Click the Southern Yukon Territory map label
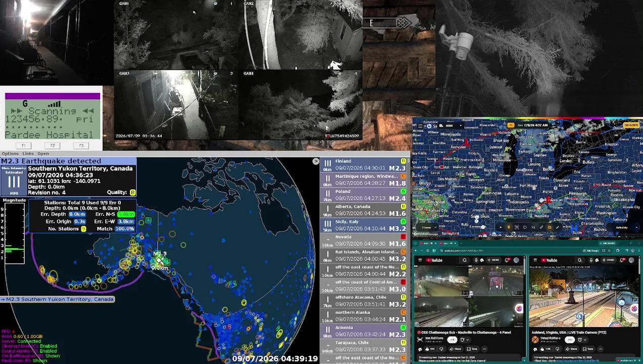Viewport: 643px width, 364px height. point(57,299)
